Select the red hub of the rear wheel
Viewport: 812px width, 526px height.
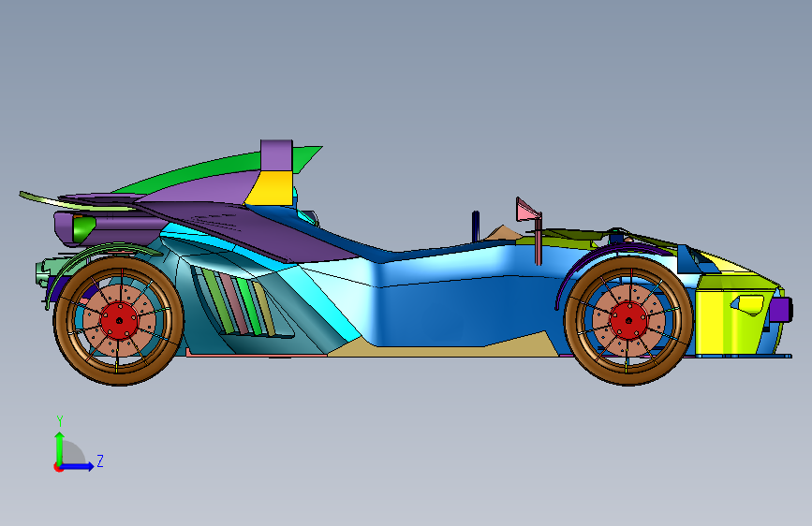(119, 320)
